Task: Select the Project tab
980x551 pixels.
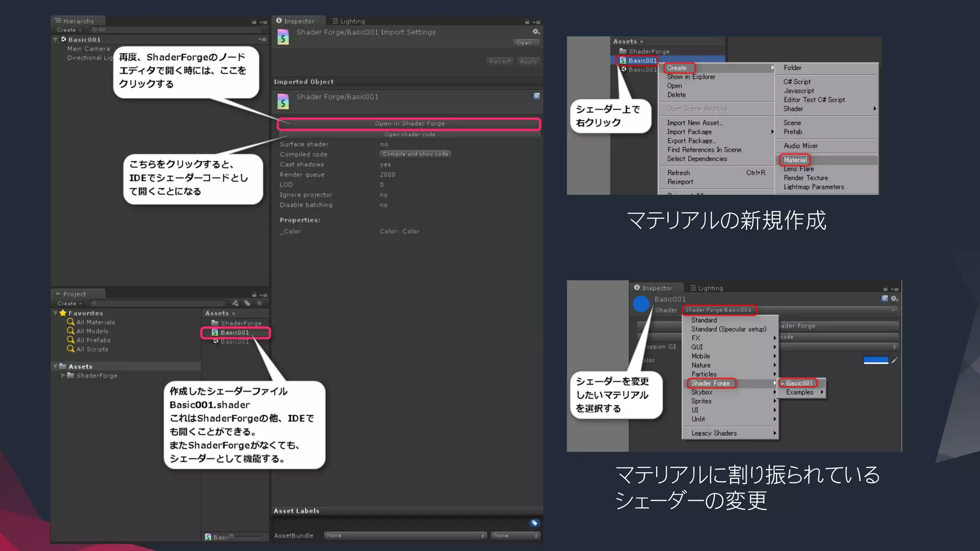Action: click(78, 294)
